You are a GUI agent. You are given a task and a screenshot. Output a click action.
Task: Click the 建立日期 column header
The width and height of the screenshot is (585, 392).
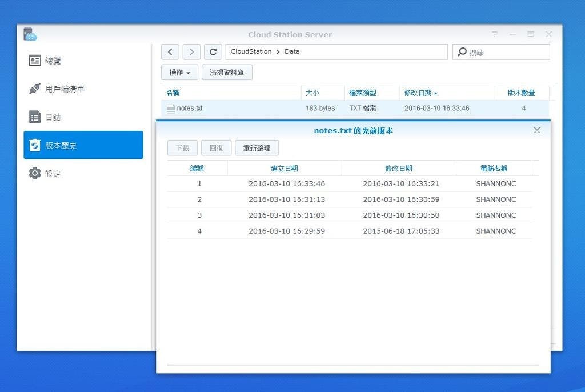coord(285,169)
